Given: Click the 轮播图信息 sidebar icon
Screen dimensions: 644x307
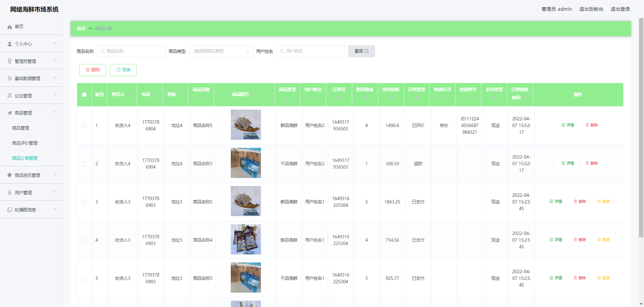Looking at the screenshot, I should tap(10, 210).
